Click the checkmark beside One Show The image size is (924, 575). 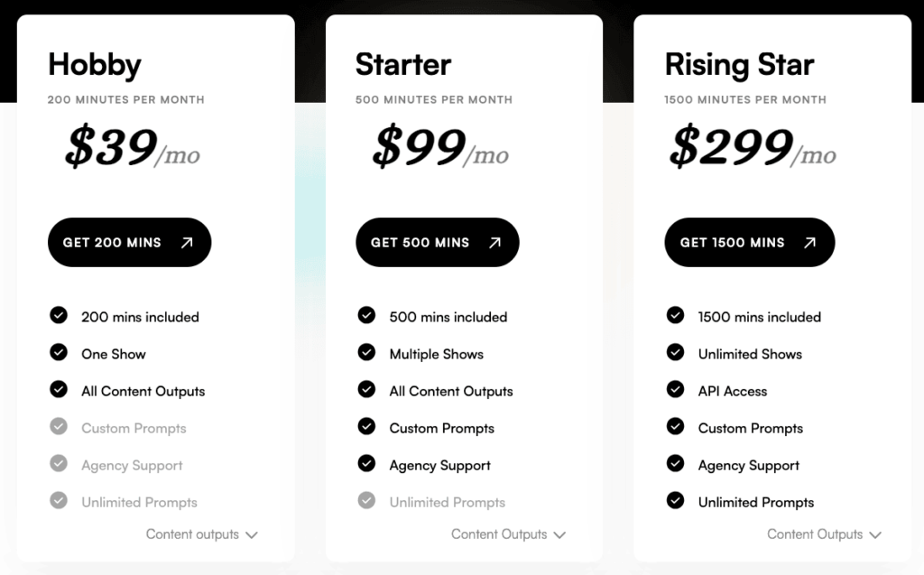pyautogui.click(x=59, y=352)
